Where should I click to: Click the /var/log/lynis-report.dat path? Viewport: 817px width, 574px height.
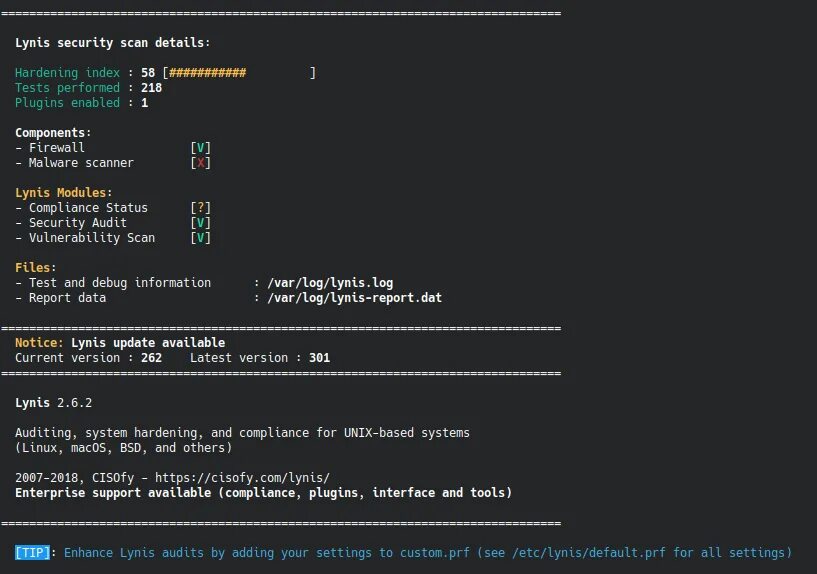click(355, 298)
